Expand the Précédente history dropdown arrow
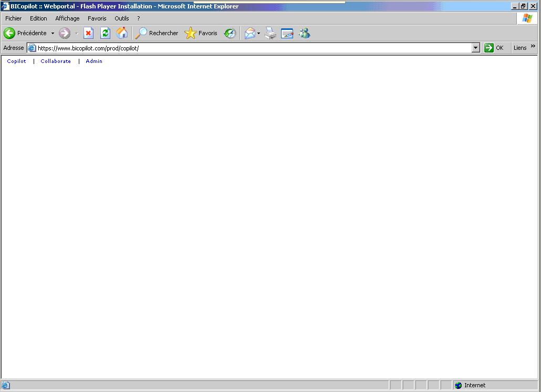Image resolution: width=541 pixels, height=392 pixels. point(53,33)
